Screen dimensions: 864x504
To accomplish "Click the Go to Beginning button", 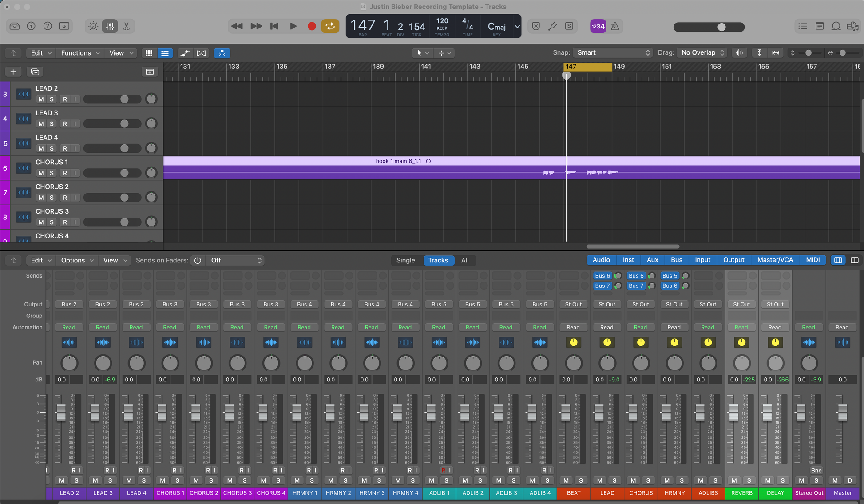I will pyautogui.click(x=274, y=26).
